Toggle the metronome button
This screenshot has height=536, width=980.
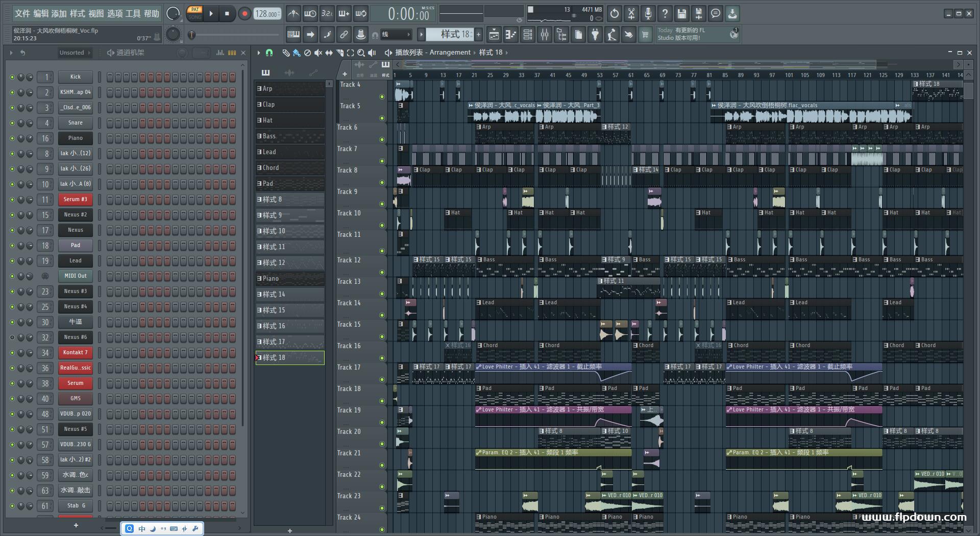point(293,14)
